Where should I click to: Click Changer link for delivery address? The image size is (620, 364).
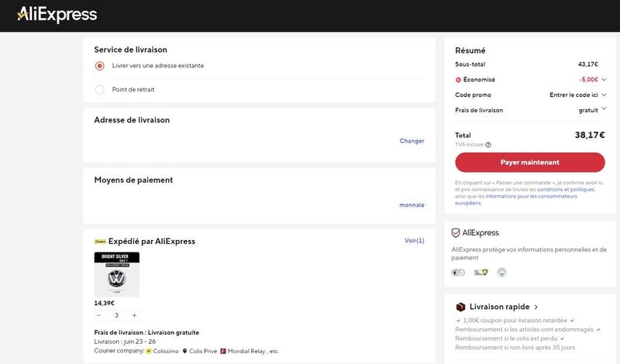(412, 141)
